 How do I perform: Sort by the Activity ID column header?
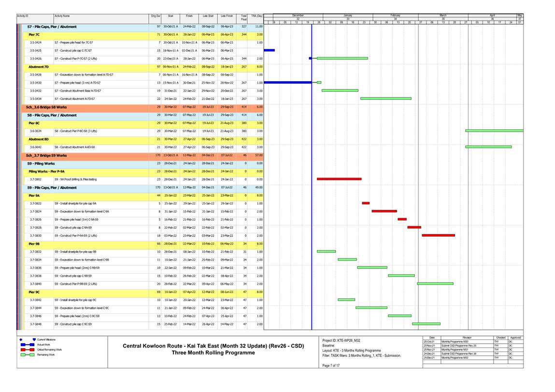point(23,16)
